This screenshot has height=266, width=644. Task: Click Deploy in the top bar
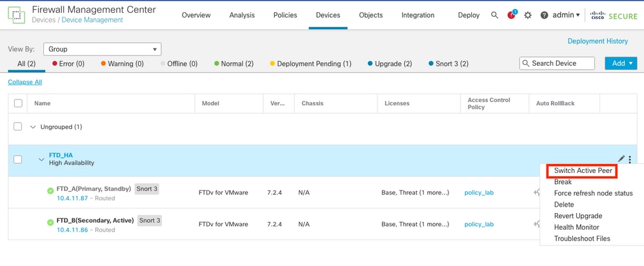click(x=468, y=15)
